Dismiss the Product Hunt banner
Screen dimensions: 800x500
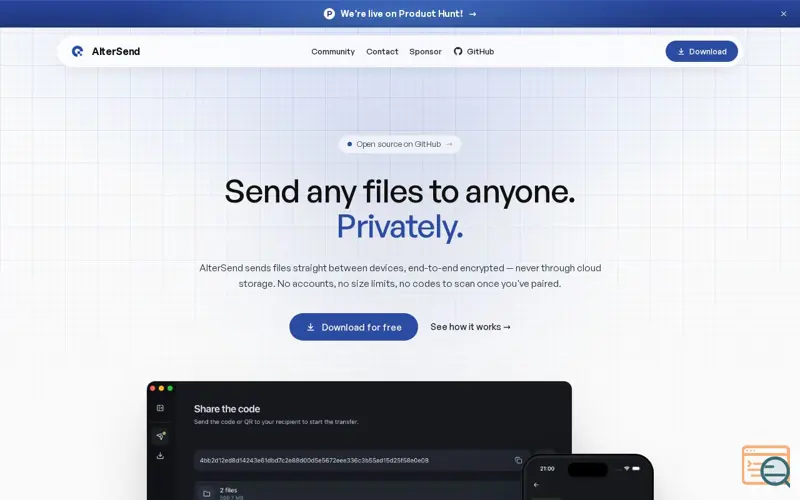[x=783, y=14]
